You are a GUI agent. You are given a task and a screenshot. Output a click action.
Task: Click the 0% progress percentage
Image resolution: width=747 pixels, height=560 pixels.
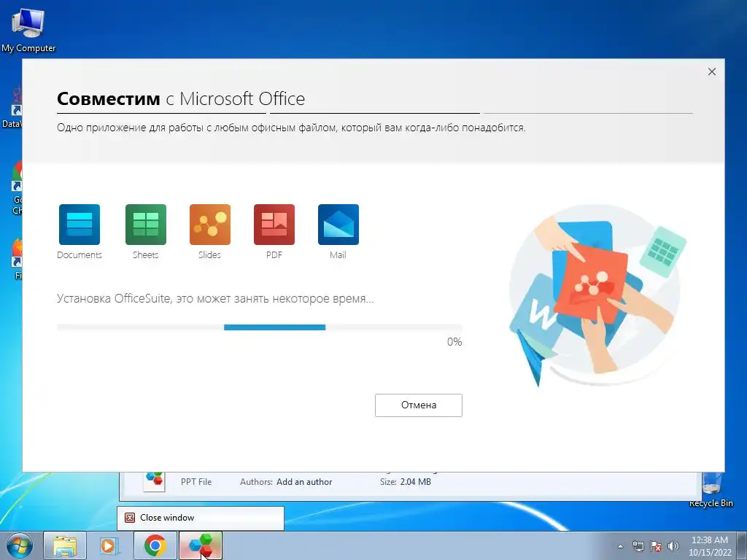pyautogui.click(x=454, y=342)
